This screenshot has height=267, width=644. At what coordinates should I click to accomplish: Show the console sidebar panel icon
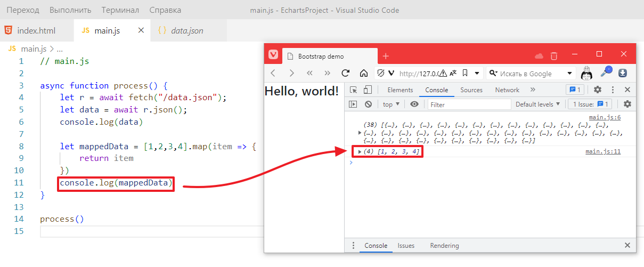point(353,104)
